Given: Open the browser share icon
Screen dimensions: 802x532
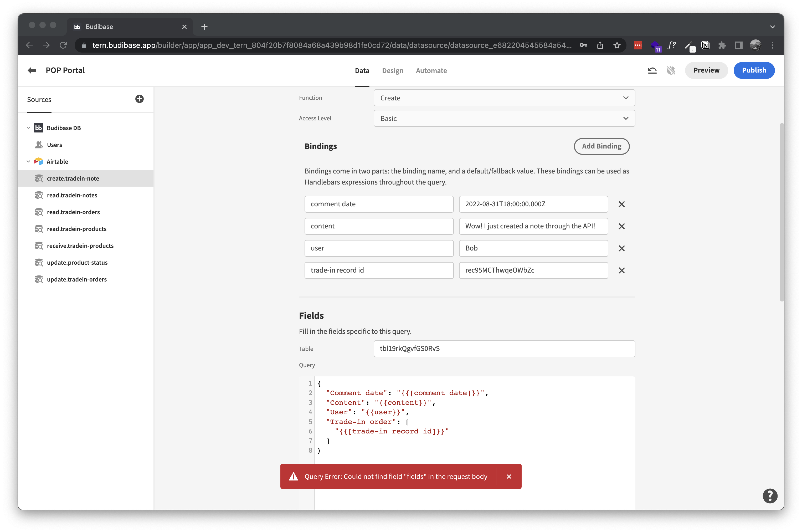Looking at the screenshot, I should (600, 45).
